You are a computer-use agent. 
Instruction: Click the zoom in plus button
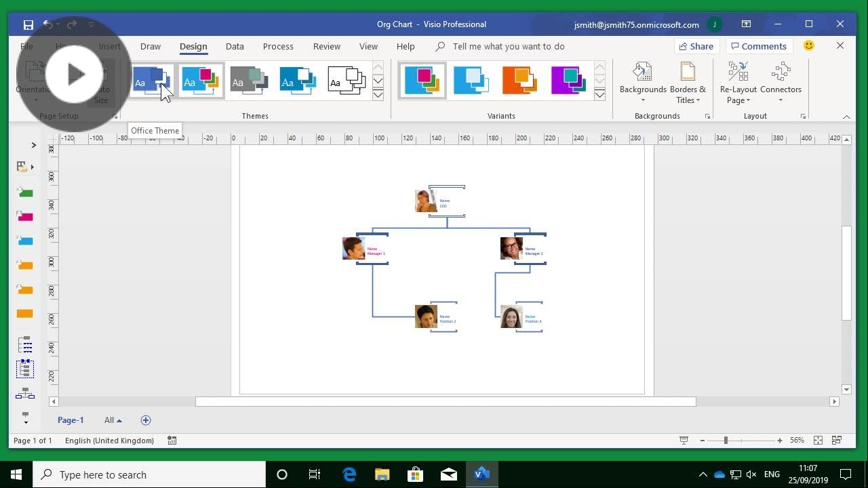(780, 441)
